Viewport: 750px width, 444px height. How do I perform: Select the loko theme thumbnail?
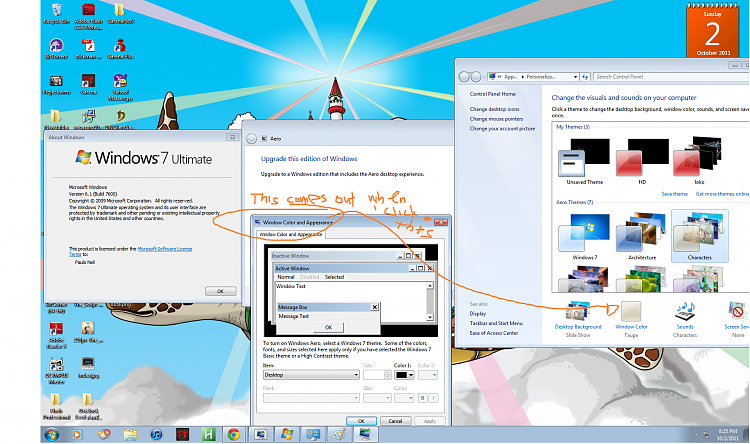click(x=699, y=161)
